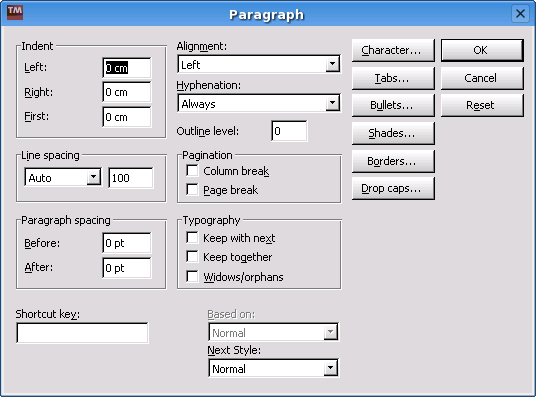This screenshot has width=536, height=397.
Task: Toggle the Page break checkbox
Action: click(192, 189)
